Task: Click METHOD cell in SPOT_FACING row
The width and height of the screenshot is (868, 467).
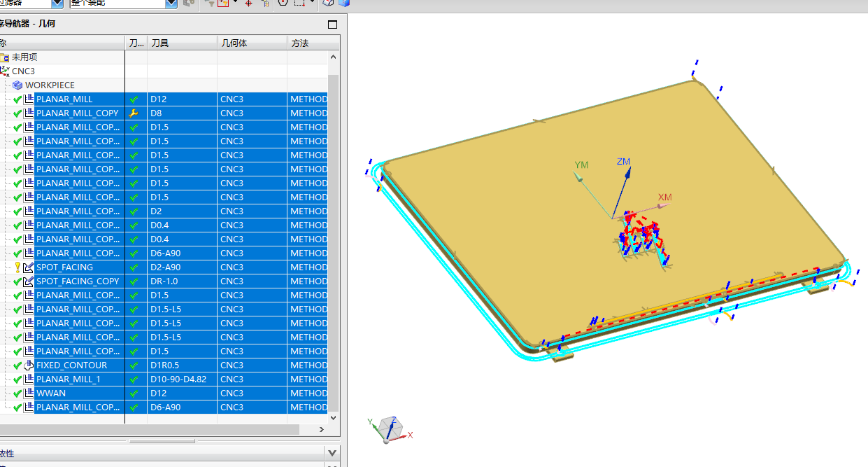Action: 308,267
